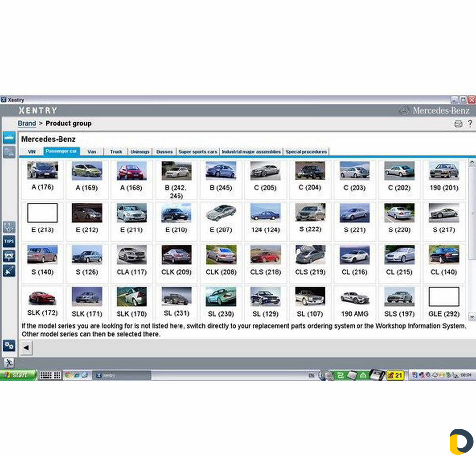The height and width of the screenshot is (456, 476).
Task: Pick the C (204) model thumbnail
Action: pyautogui.click(x=310, y=171)
